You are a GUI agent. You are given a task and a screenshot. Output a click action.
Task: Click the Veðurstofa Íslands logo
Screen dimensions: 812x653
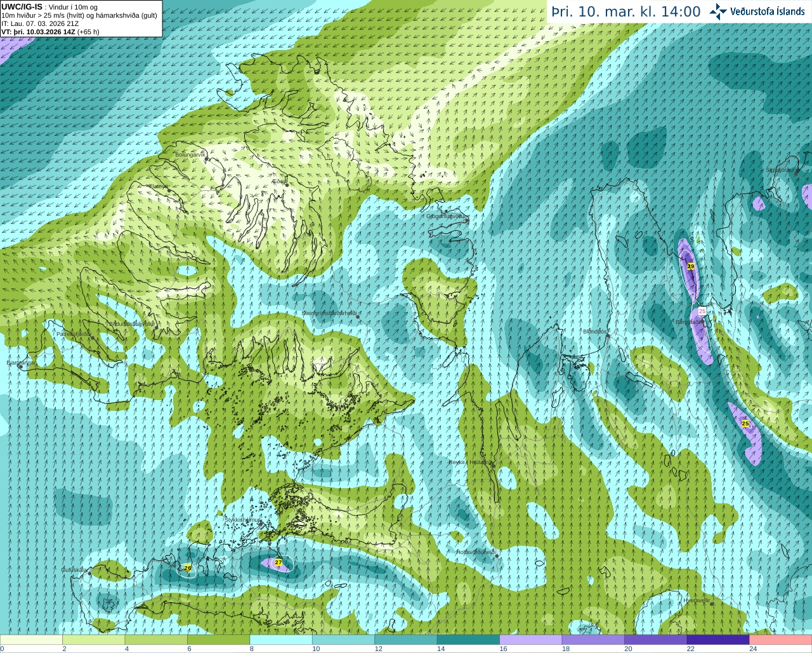pyautogui.click(x=757, y=11)
